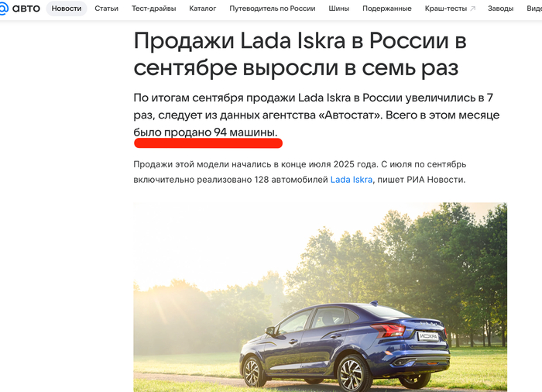
Task: Click the lead paragraph mentioning Автостат
Action: click(316, 115)
